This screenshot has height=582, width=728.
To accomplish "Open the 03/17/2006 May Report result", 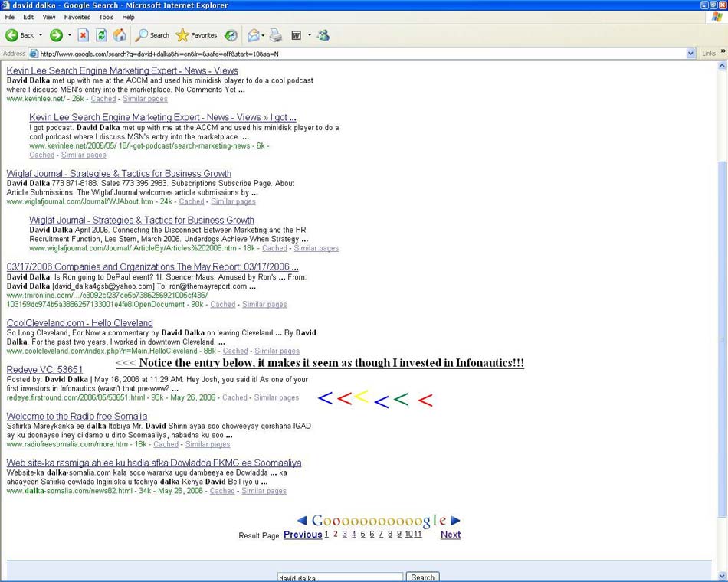I will point(152,266).
